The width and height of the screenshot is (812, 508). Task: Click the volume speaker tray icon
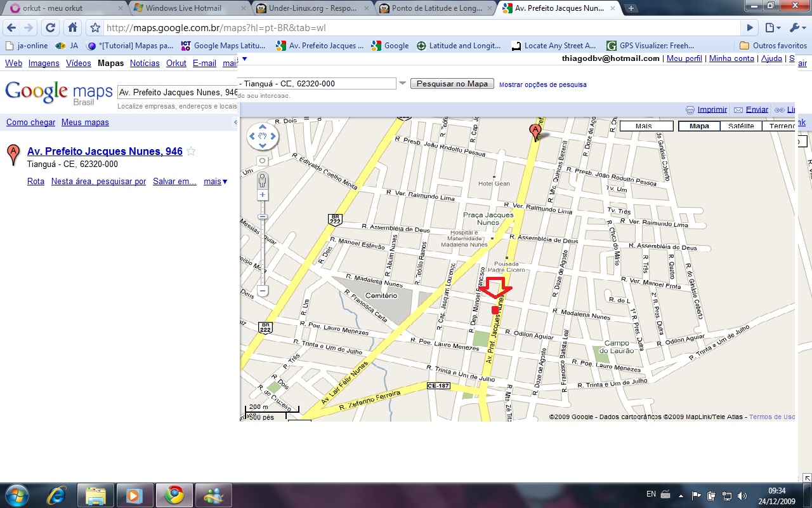(x=742, y=495)
